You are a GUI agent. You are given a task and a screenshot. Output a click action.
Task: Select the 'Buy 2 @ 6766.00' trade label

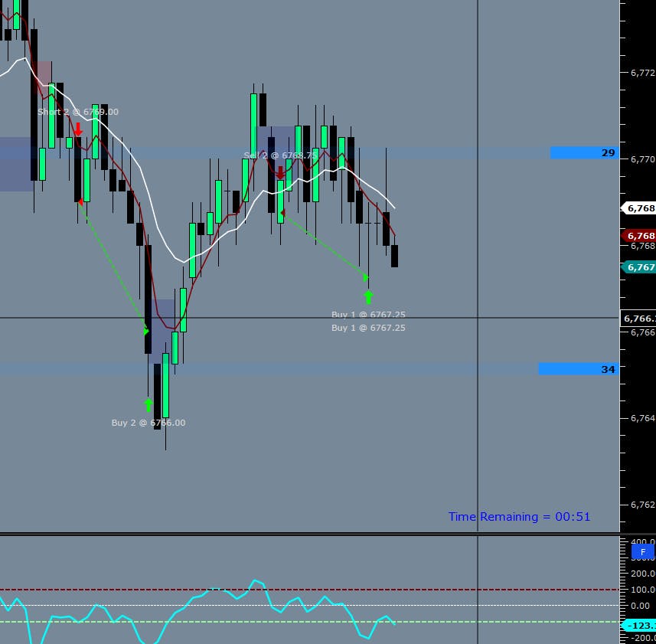click(148, 423)
